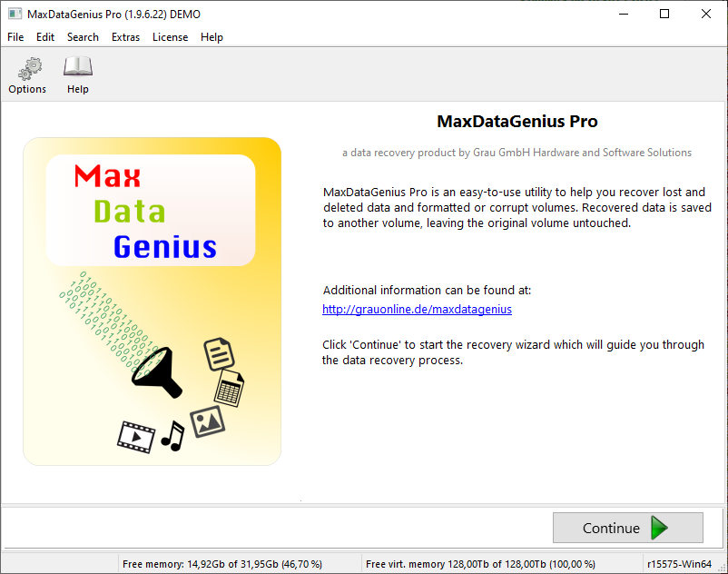Open the Search menu
This screenshot has width=728, height=574.
click(83, 37)
